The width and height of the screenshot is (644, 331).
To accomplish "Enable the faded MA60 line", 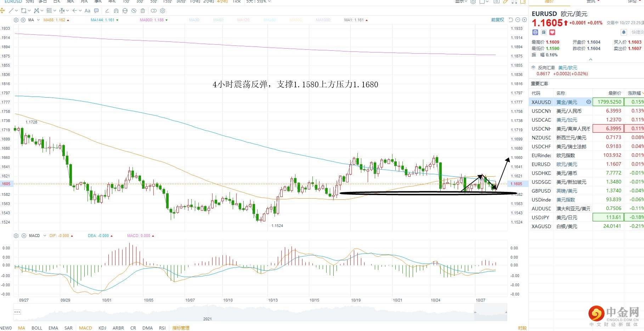I will pyautogui.click(x=219, y=20).
